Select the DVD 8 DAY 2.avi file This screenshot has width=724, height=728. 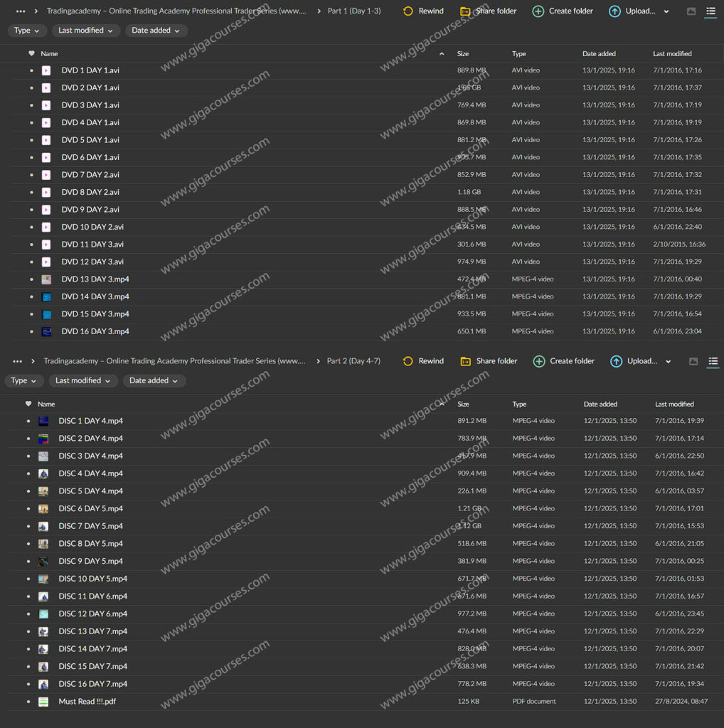coord(90,192)
